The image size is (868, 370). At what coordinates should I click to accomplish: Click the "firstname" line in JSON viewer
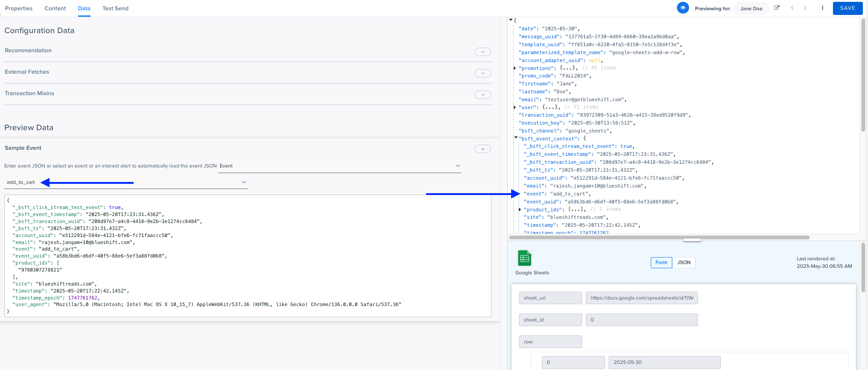tap(548, 84)
